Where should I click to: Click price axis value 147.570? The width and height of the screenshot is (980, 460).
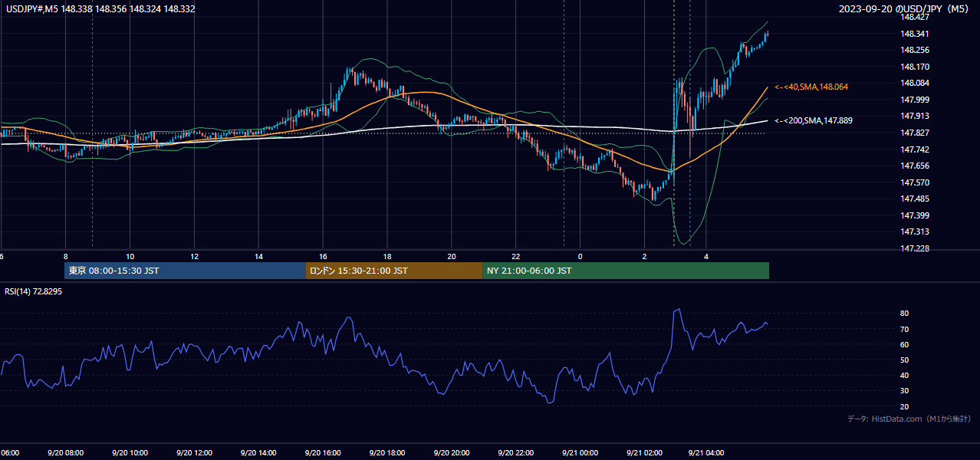[x=916, y=182]
